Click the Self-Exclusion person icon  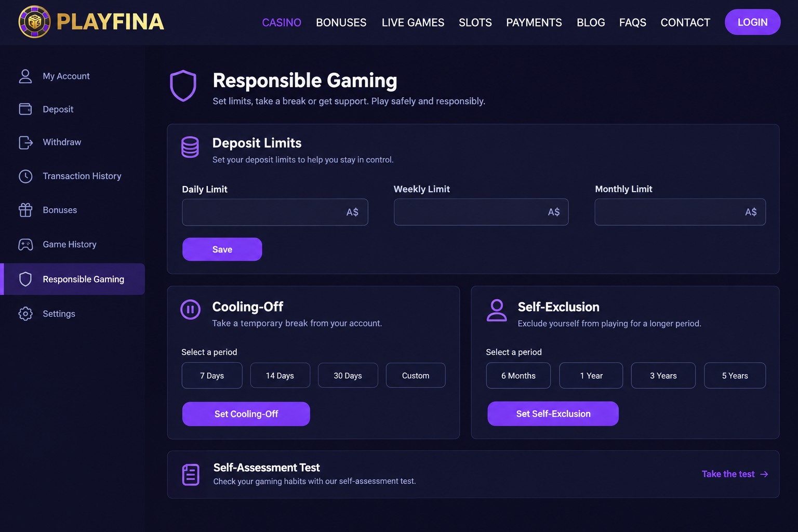click(497, 310)
